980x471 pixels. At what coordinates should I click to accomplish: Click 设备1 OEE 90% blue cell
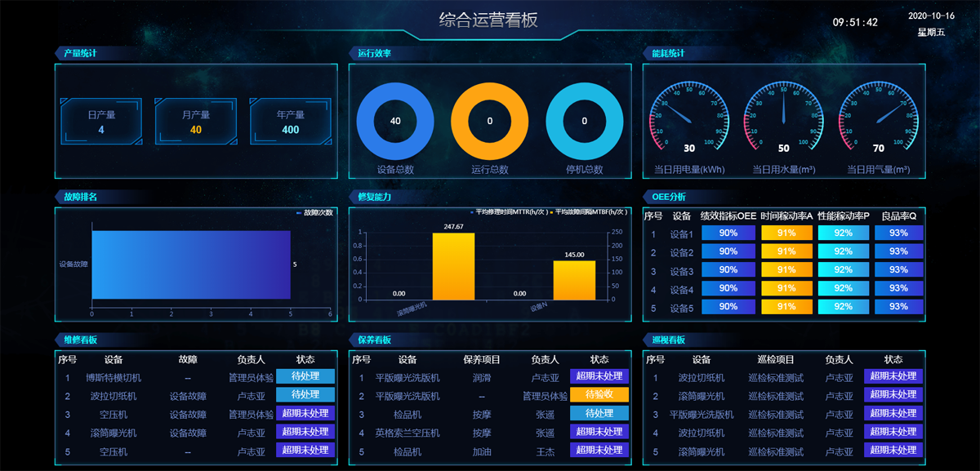[728, 233]
